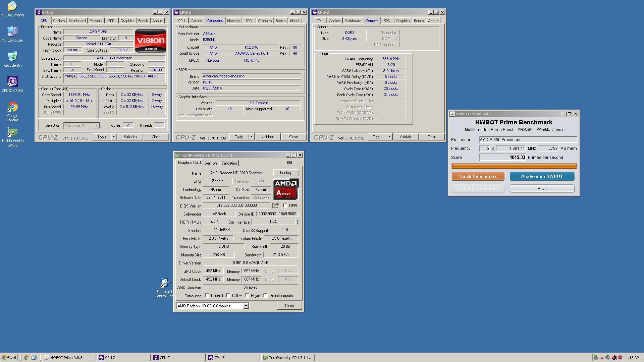Click Bus Interface question mark icon

(297, 222)
